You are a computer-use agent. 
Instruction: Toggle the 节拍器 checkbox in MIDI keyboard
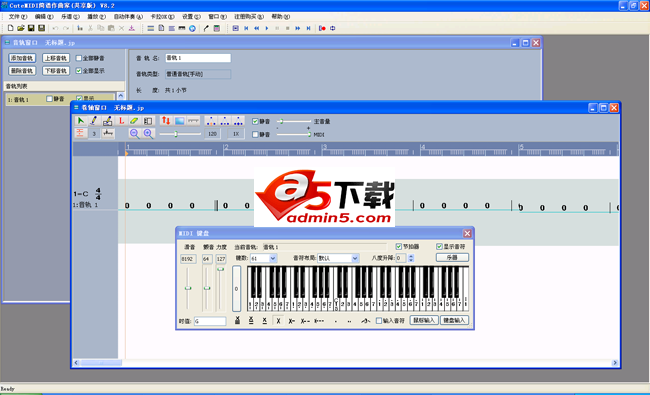click(x=399, y=247)
